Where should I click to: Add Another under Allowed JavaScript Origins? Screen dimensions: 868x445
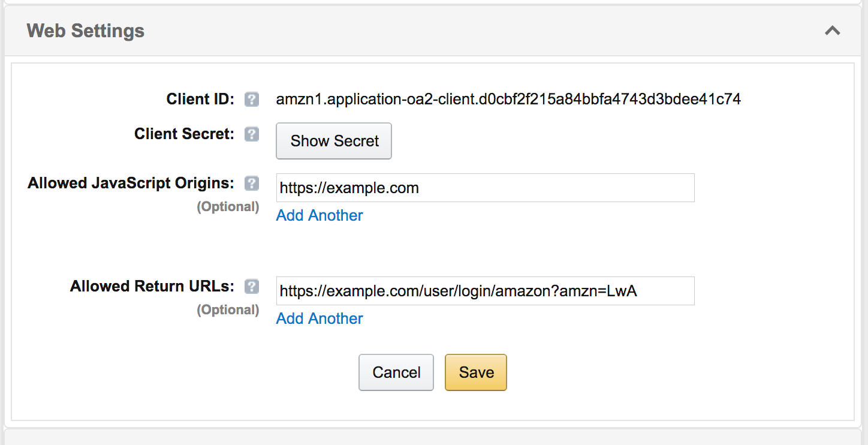point(320,215)
